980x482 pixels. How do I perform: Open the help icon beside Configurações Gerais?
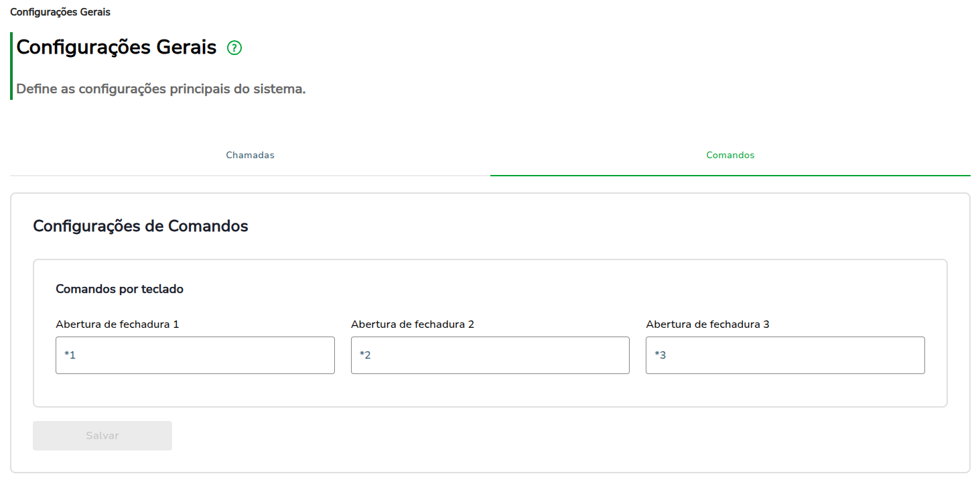[x=234, y=48]
